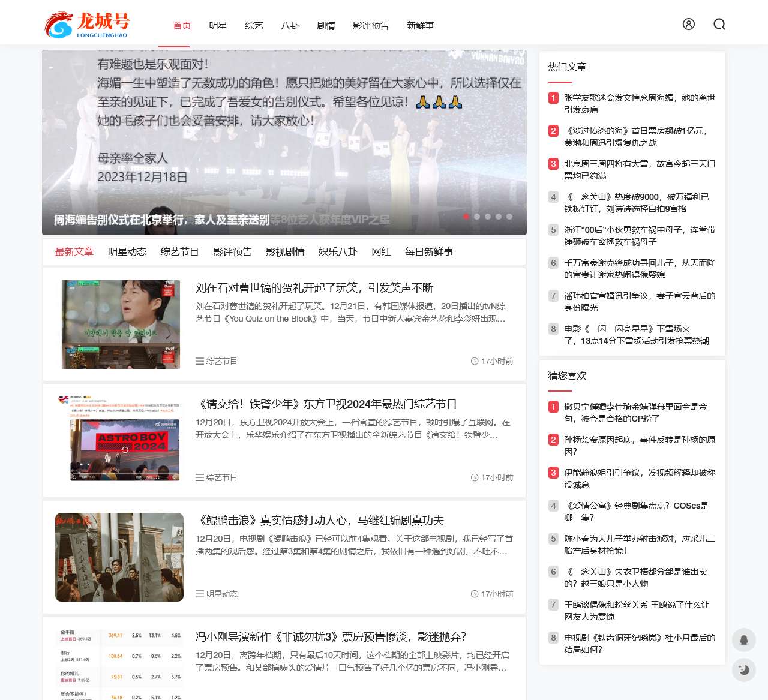Click the 17小时前 timestamp of 铁臂少年 article
The width and height of the screenshot is (768, 700).
click(497, 477)
